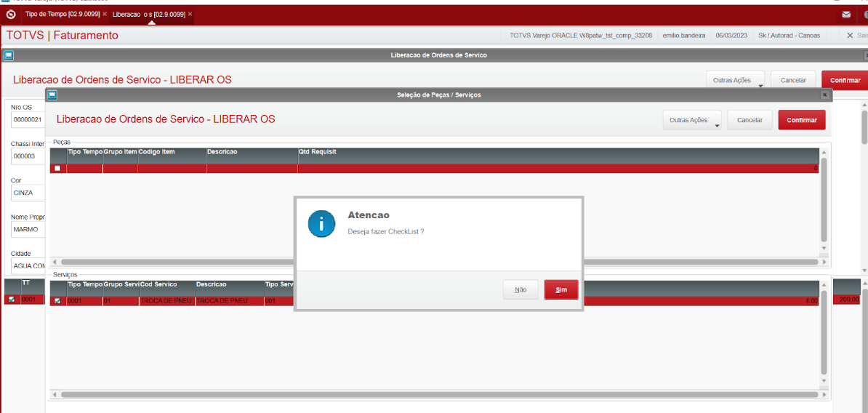Click the Nome Propr field showing MARMO
Viewport: 868px width, 413px height.
[x=27, y=228]
